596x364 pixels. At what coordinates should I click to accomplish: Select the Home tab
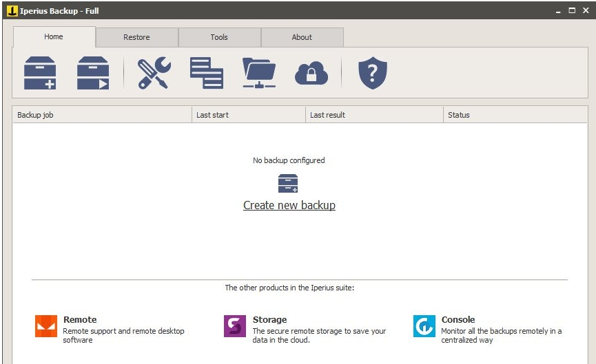tap(54, 36)
